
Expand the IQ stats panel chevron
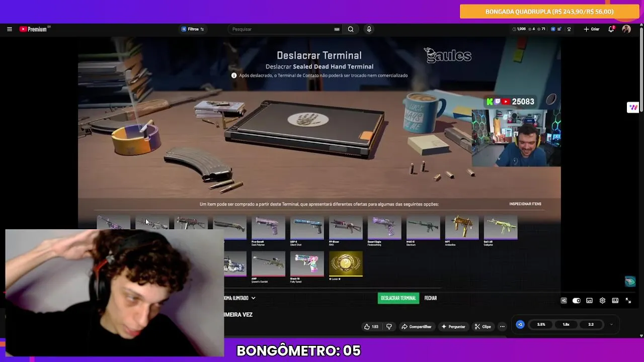(611, 325)
